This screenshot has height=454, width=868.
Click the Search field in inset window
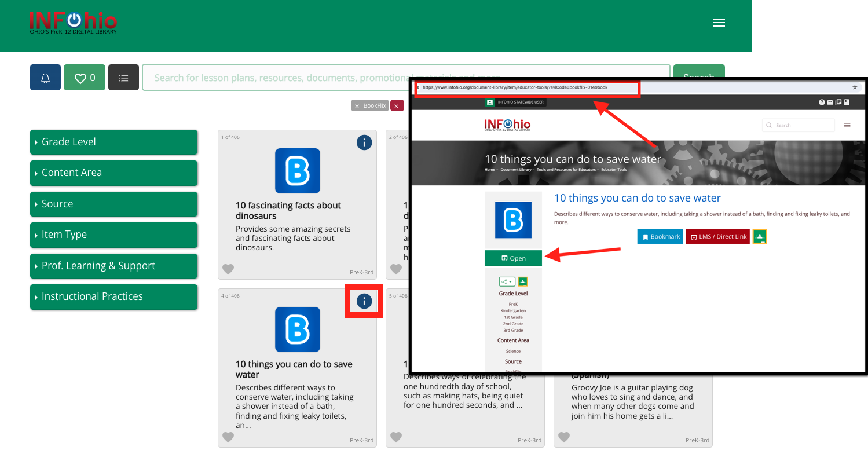(799, 125)
